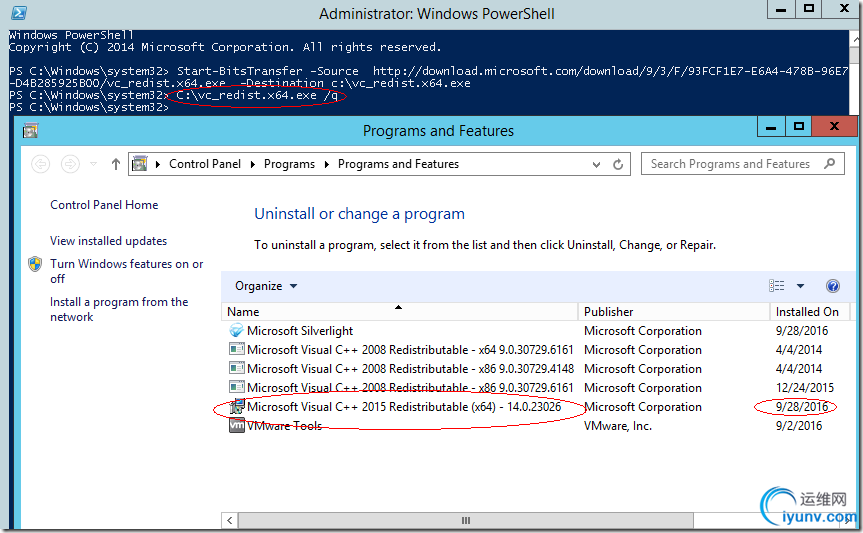Select Control Panel in the breadcrumb
Viewport: 863px width, 533px height.
[205, 164]
